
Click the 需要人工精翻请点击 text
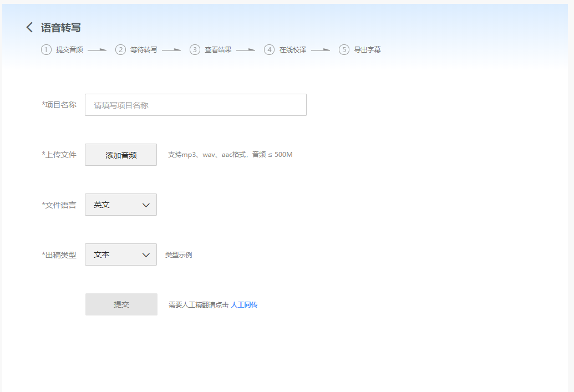[x=199, y=304]
